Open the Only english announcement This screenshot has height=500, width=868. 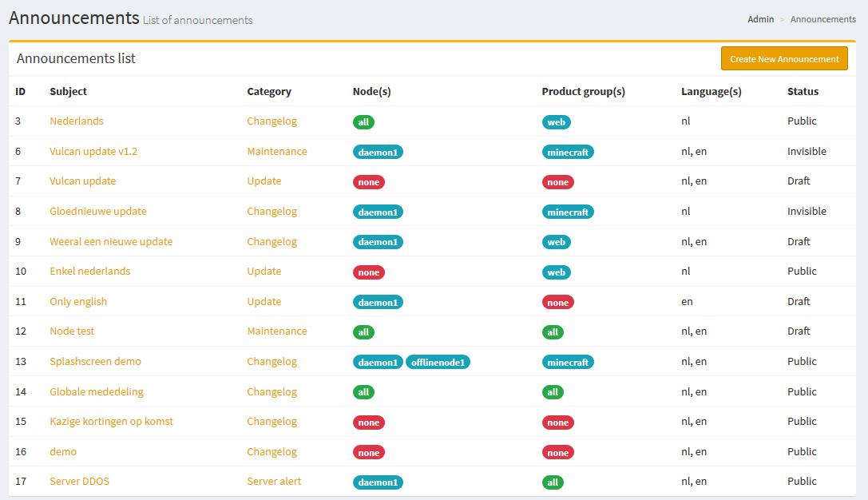tap(78, 302)
